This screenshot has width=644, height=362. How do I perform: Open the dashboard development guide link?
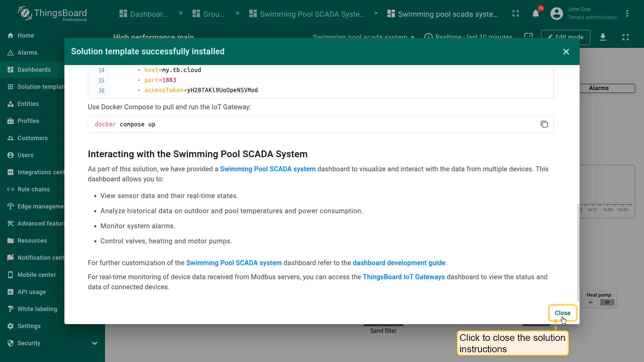pos(399,263)
